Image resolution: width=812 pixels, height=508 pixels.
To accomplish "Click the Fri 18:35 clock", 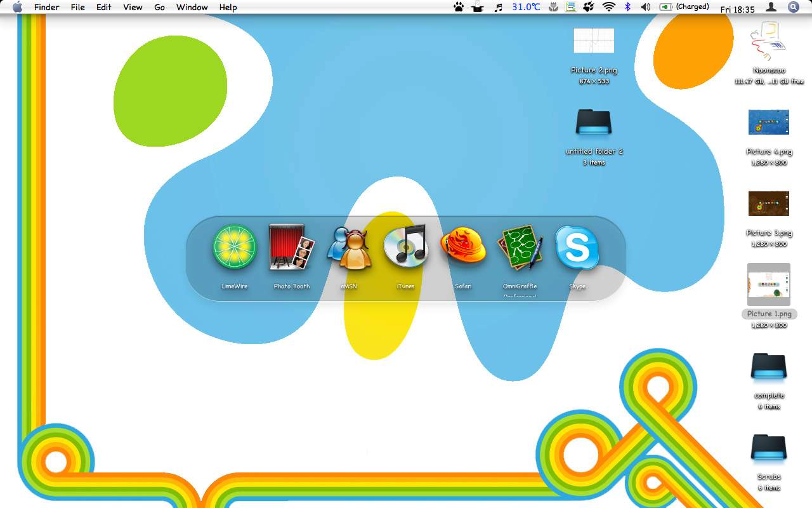I will point(738,9).
